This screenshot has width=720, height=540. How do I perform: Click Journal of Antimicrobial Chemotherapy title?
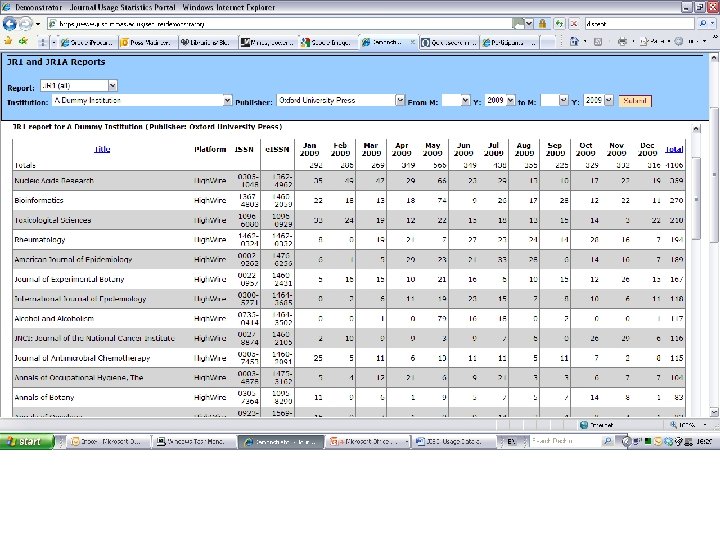(82, 358)
